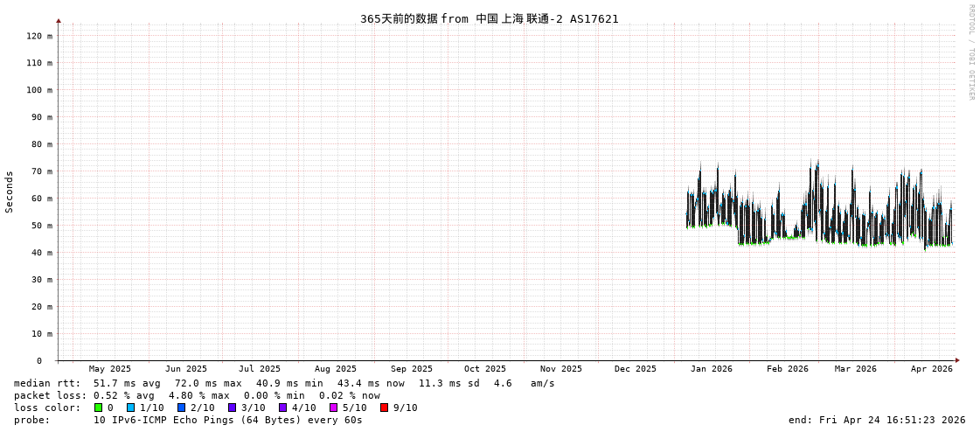The image size is (980, 432).
Task: Click the median rtt statistics line
Action: point(284,383)
